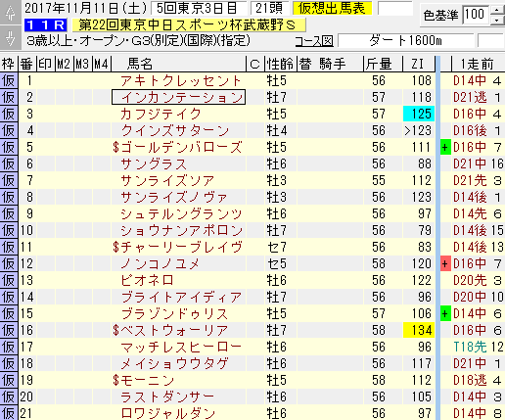The width and height of the screenshot is (505, 420).
Task: Click cyan ZI value 125
Action: (x=419, y=114)
